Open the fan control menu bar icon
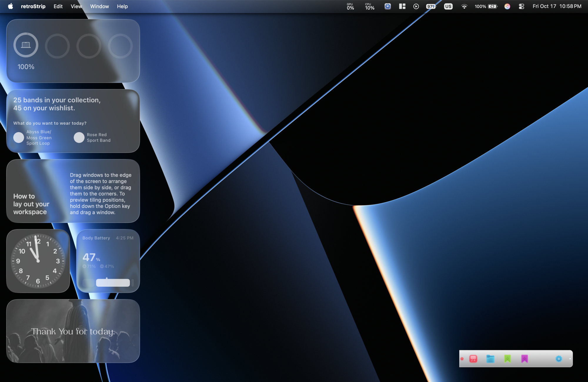 pyautogui.click(x=387, y=6)
